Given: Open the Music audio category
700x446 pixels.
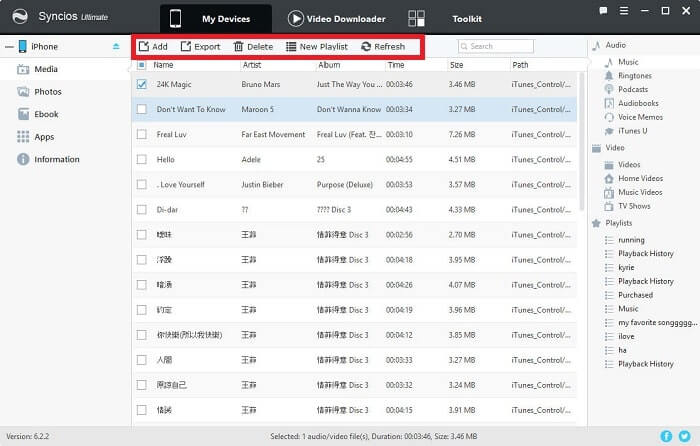Looking at the screenshot, I should click(x=628, y=62).
